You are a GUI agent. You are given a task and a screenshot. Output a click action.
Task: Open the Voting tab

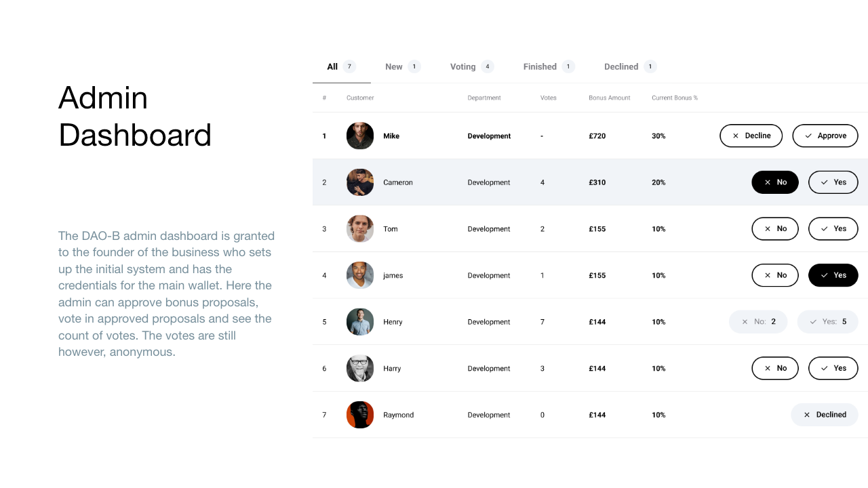472,66
